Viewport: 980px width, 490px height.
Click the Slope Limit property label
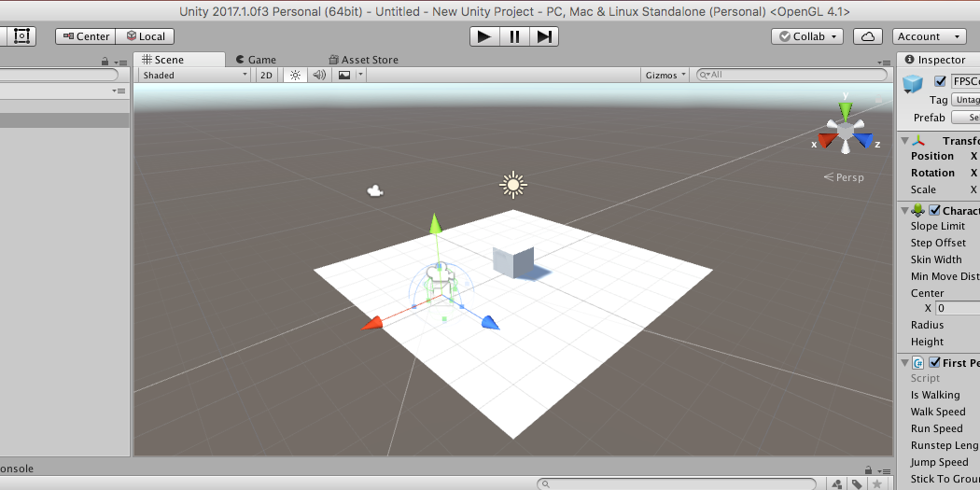937,226
